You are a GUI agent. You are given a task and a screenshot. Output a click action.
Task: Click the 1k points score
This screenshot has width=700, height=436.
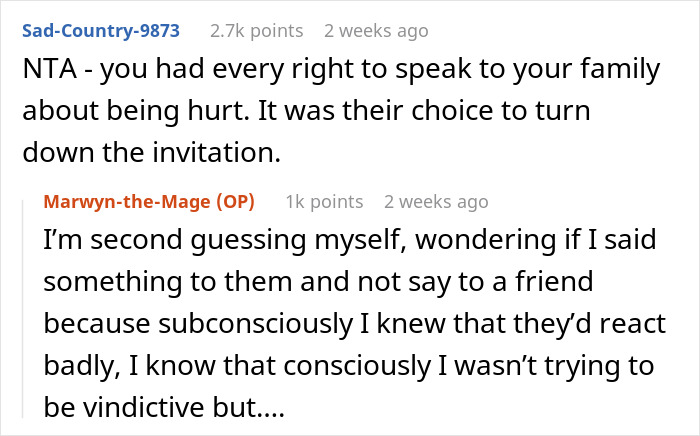coord(326,201)
